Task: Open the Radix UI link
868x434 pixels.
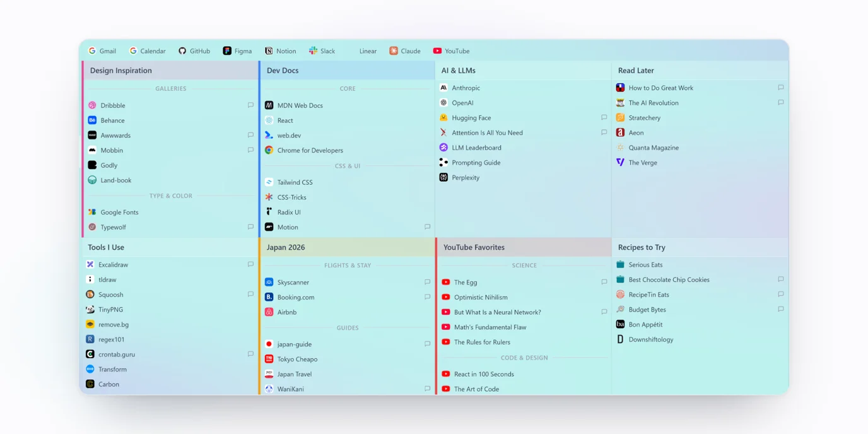Action: point(289,213)
